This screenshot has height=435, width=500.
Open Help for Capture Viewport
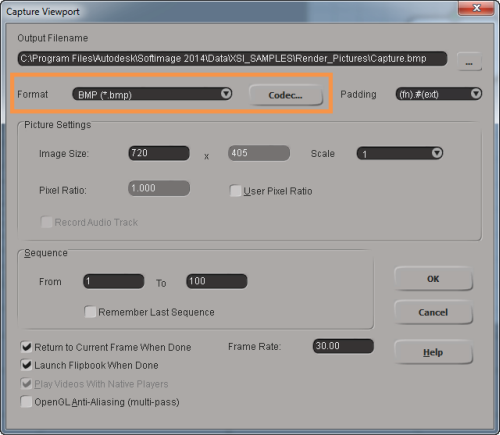click(x=433, y=352)
